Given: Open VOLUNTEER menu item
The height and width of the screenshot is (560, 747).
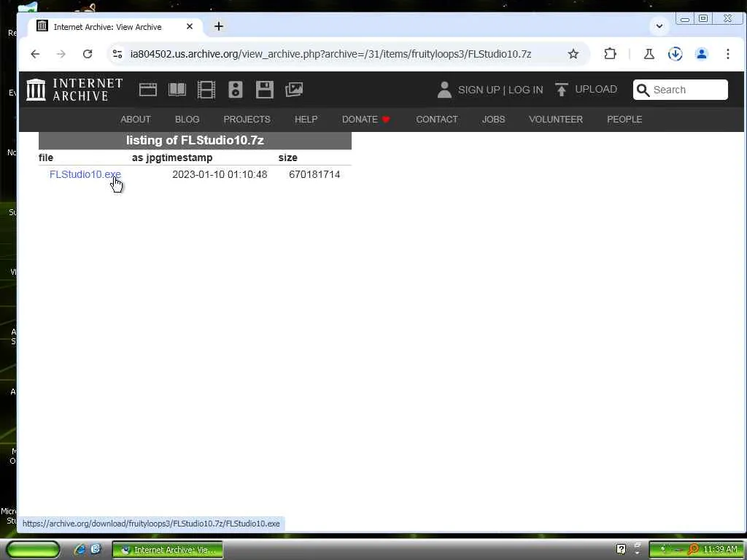Looking at the screenshot, I should click(x=555, y=120).
